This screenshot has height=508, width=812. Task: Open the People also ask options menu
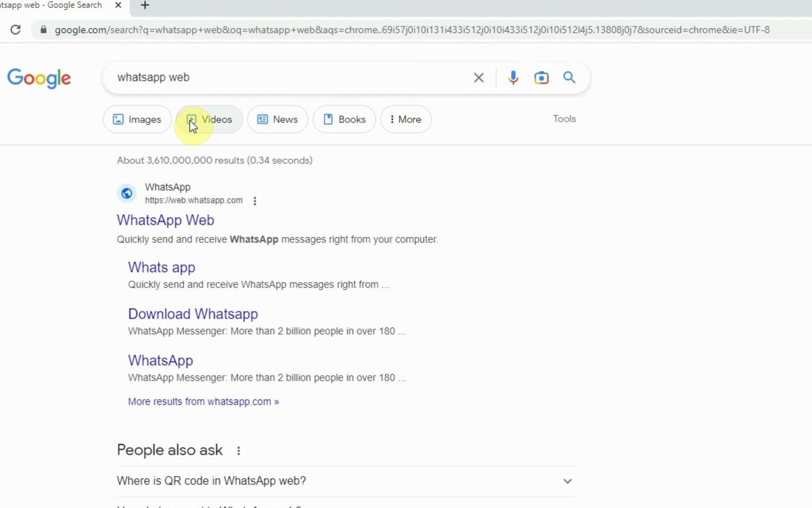(239, 451)
